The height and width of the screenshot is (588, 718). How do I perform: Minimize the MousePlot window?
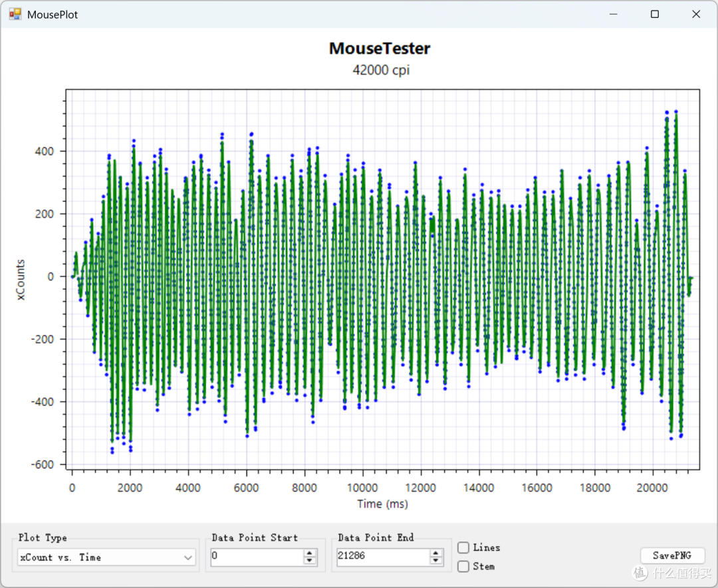pyautogui.click(x=614, y=14)
